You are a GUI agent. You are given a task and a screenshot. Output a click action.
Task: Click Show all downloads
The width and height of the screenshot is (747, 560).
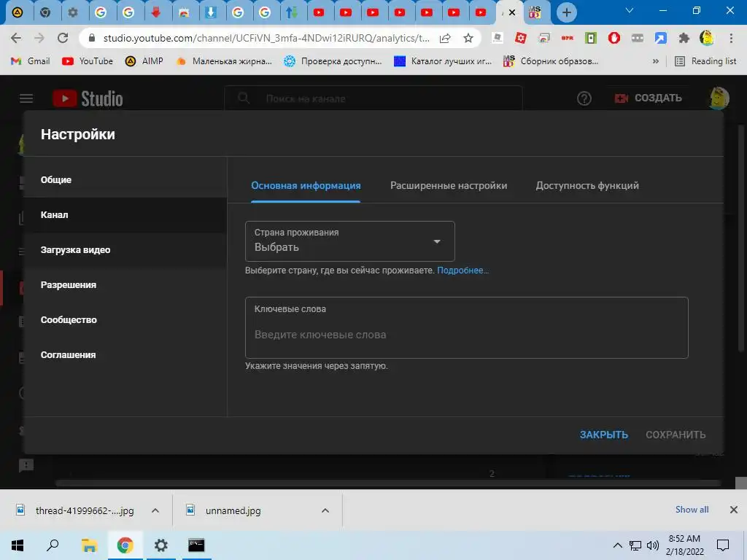[692, 510]
